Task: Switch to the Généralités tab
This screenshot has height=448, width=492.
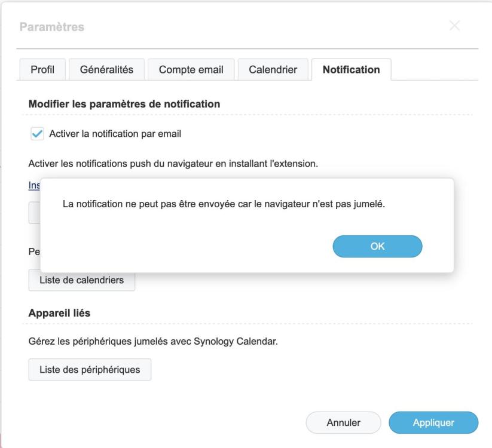Action: click(x=106, y=70)
